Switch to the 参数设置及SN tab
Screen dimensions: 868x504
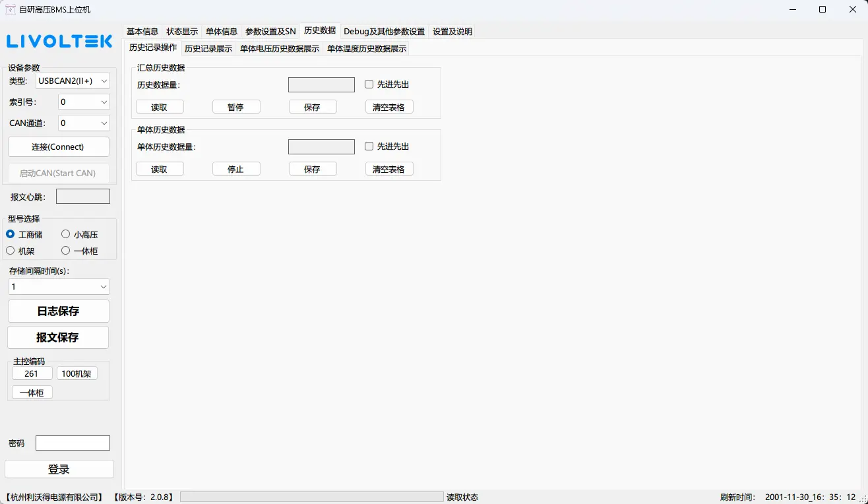[x=270, y=32]
